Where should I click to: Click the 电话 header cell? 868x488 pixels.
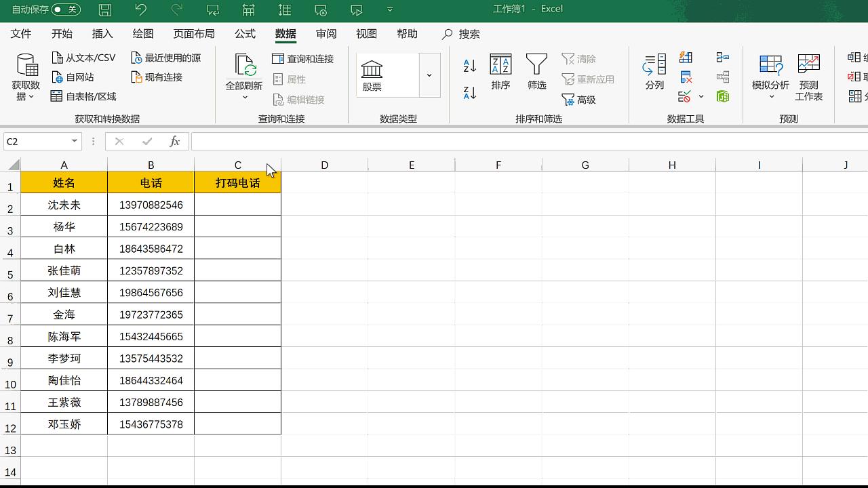pyautogui.click(x=151, y=183)
